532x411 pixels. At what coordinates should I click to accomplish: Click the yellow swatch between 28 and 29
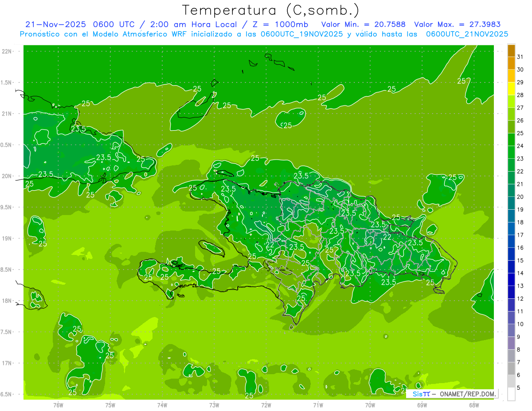[x=511, y=89]
